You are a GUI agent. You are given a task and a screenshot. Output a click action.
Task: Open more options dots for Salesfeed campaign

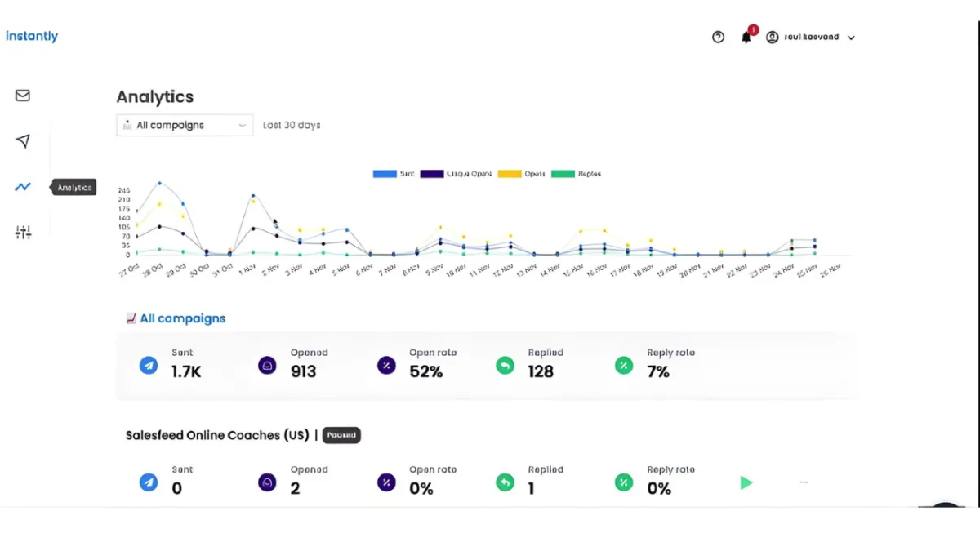tap(804, 482)
